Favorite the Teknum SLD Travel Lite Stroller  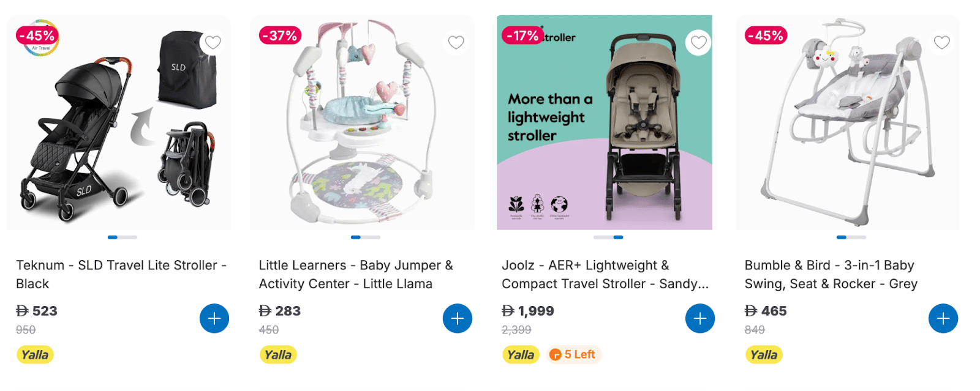click(x=213, y=42)
